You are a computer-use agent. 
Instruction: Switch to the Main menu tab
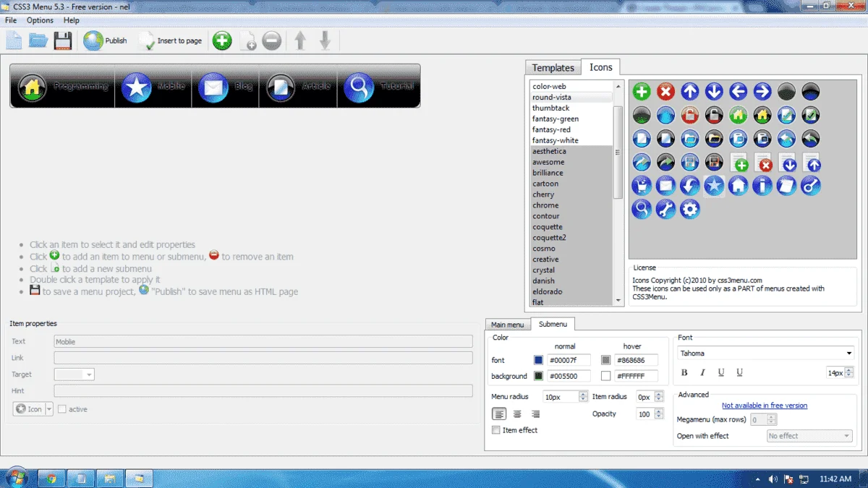click(x=508, y=325)
